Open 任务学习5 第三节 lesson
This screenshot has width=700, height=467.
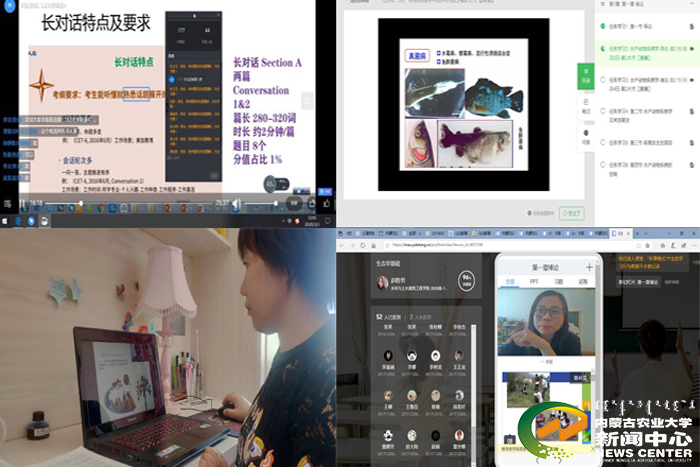click(x=641, y=142)
